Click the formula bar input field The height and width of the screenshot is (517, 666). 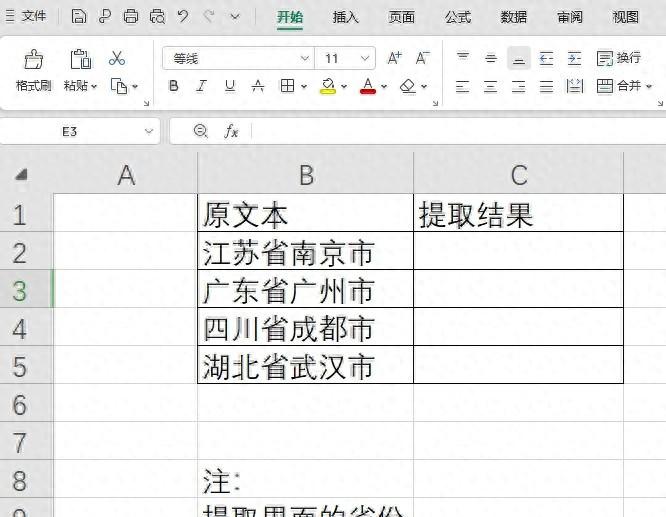pyautogui.click(x=459, y=131)
